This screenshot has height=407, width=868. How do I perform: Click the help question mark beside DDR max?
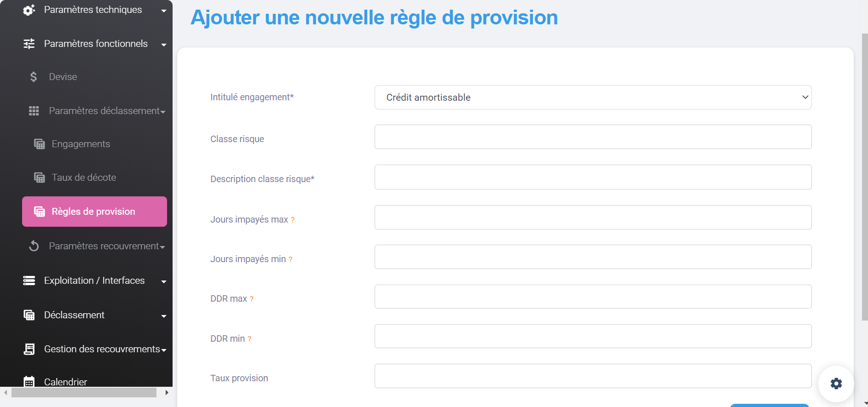click(x=252, y=299)
